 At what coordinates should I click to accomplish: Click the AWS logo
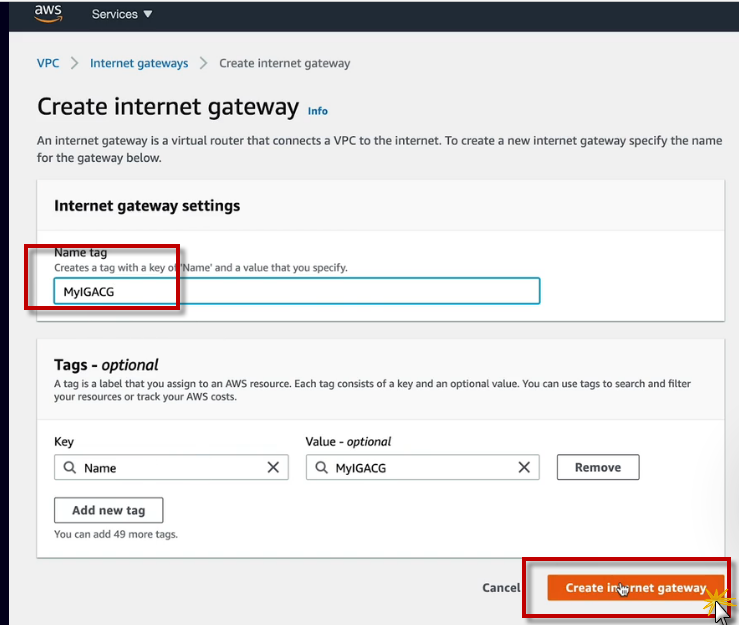49,13
